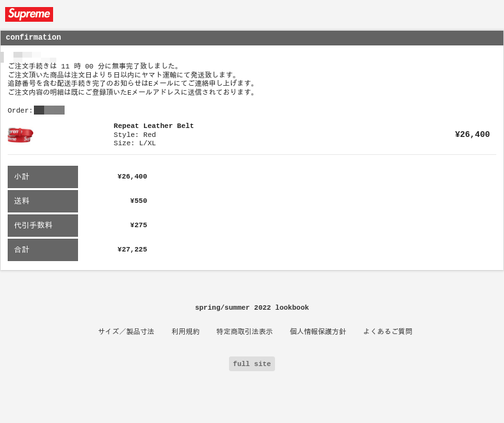Viewport: 504px width, 423px height.
Task: Click the 代引手数料 label
Action: (x=43, y=225)
